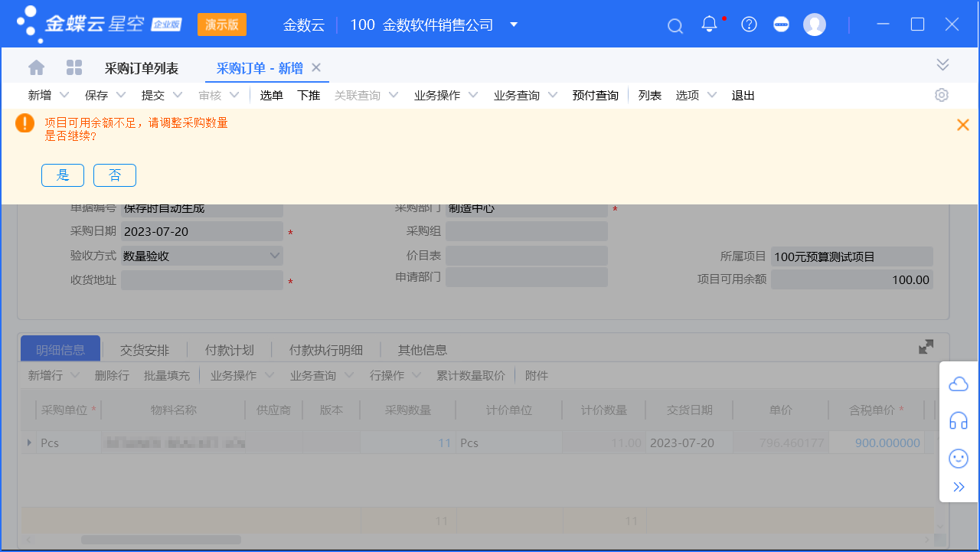Click the 申请部门 input field
This screenshot has width=980, height=552.
[x=527, y=276]
